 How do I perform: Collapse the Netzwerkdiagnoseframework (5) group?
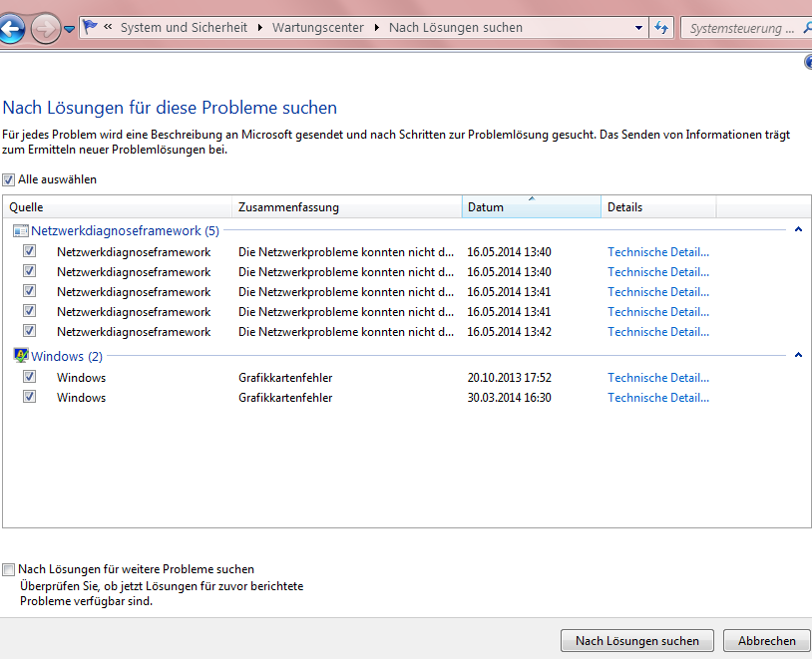click(x=799, y=229)
